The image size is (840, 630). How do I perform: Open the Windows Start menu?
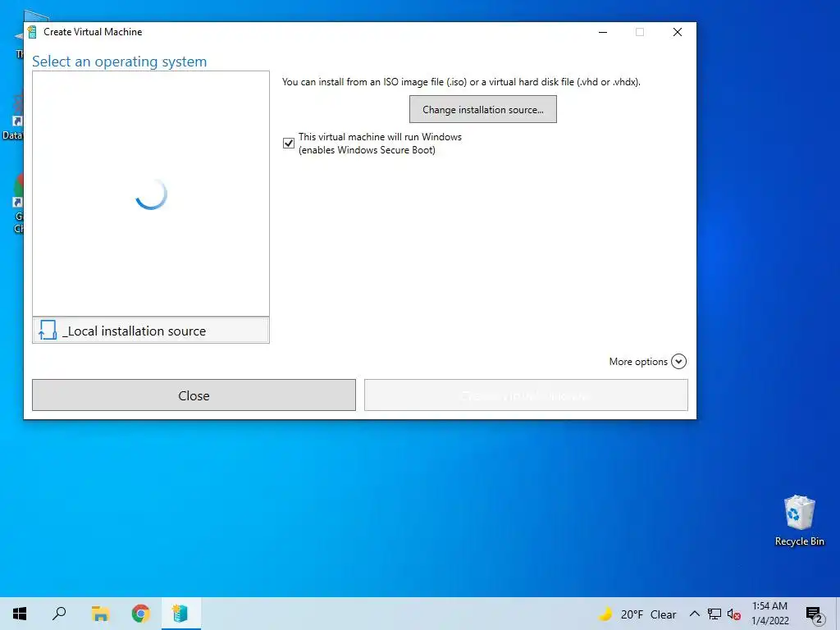pos(20,614)
